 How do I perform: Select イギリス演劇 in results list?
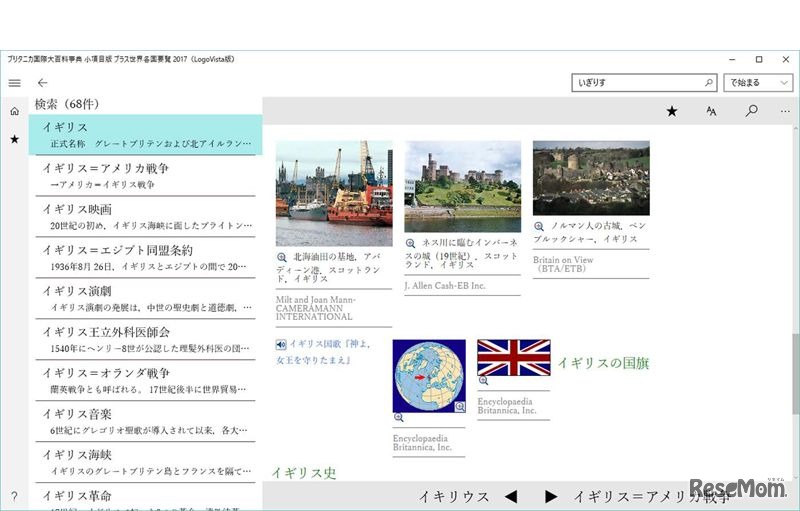(145, 299)
